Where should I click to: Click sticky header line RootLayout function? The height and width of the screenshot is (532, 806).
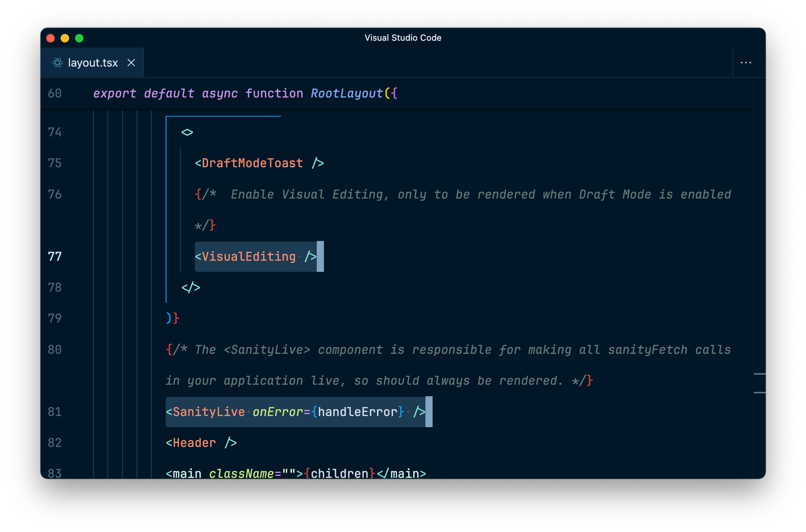click(x=346, y=93)
